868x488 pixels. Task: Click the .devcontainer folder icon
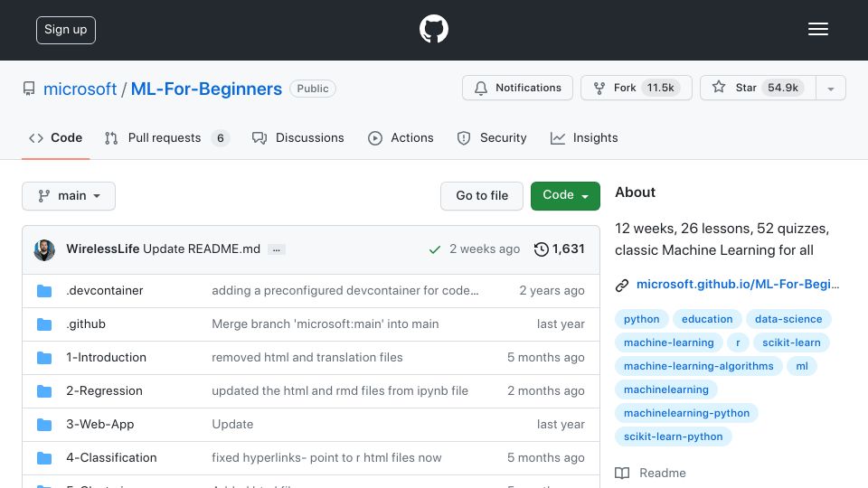(x=44, y=291)
